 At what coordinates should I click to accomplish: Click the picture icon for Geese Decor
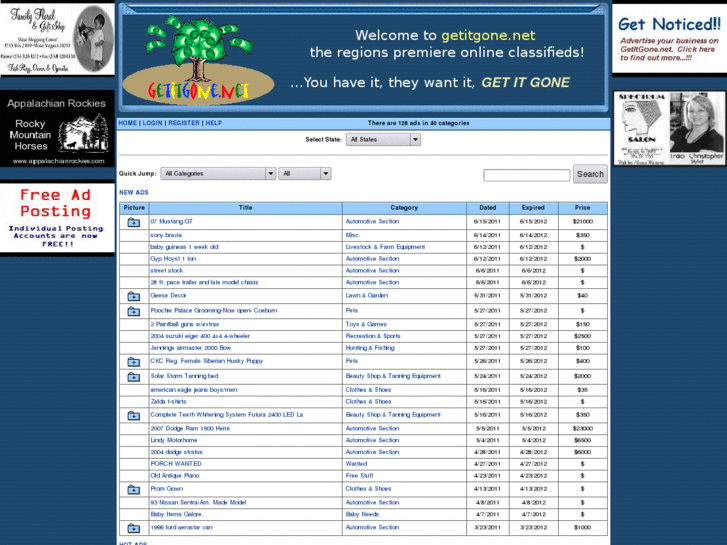pyautogui.click(x=134, y=296)
